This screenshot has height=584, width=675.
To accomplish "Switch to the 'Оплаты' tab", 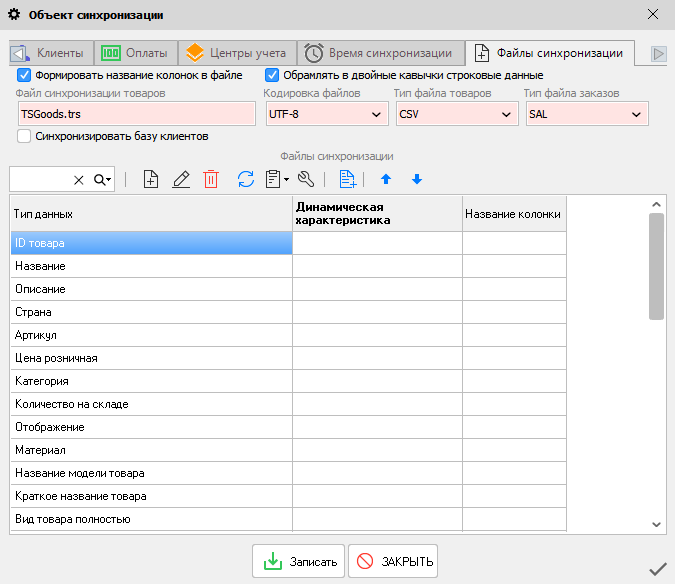I will [136, 53].
